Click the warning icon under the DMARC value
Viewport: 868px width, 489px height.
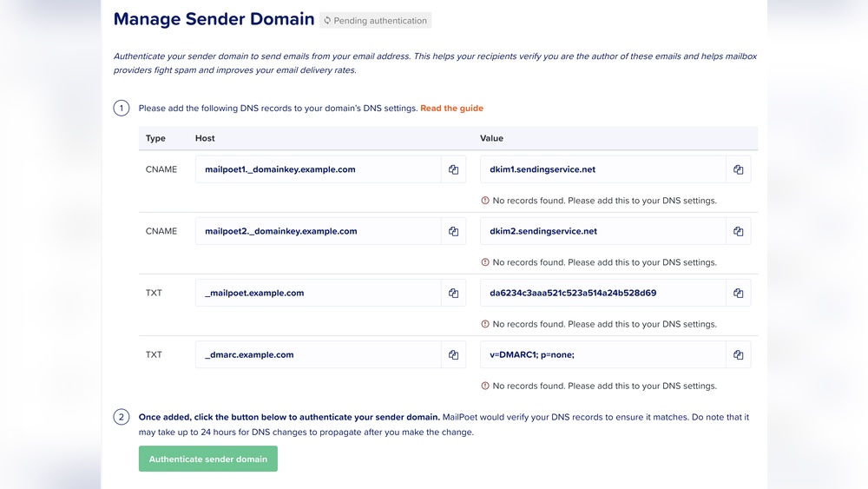(x=485, y=386)
